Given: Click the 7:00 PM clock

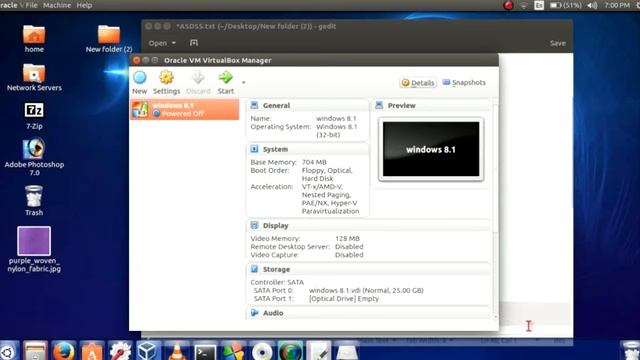Looking at the screenshot, I should [x=617, y=5].
